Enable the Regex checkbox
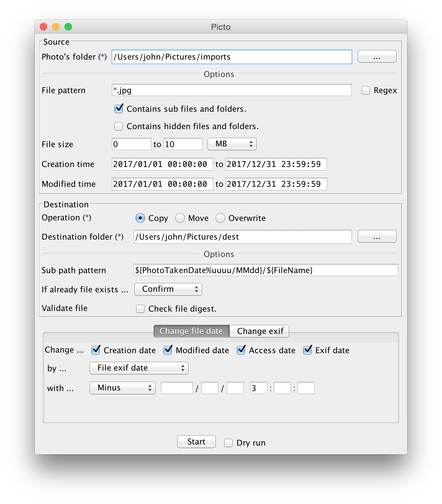 tap(366, 90)
